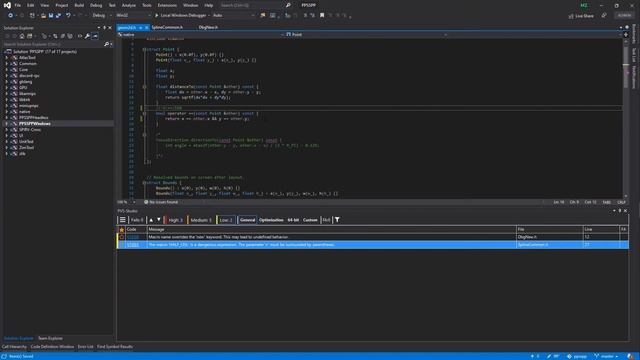Click the search magnifier in title bar
This screenshot has height=360, width=640.
(x=288, y=5)
